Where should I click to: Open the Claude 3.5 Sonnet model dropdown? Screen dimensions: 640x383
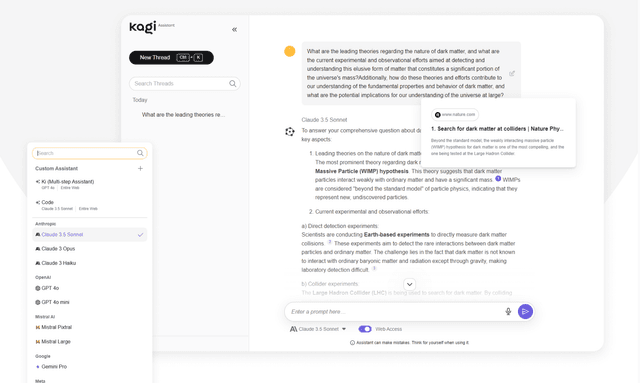(318, 329)
